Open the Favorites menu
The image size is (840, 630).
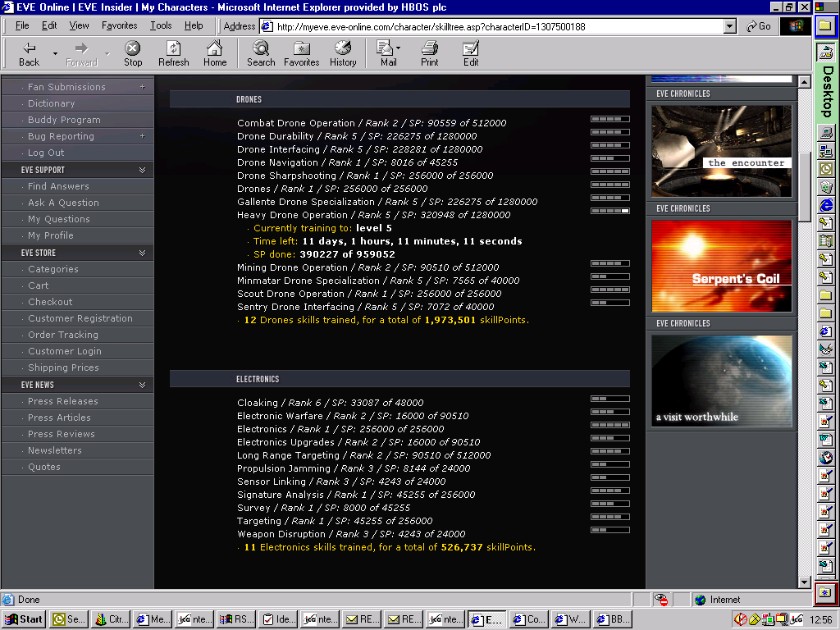[120, 25]
